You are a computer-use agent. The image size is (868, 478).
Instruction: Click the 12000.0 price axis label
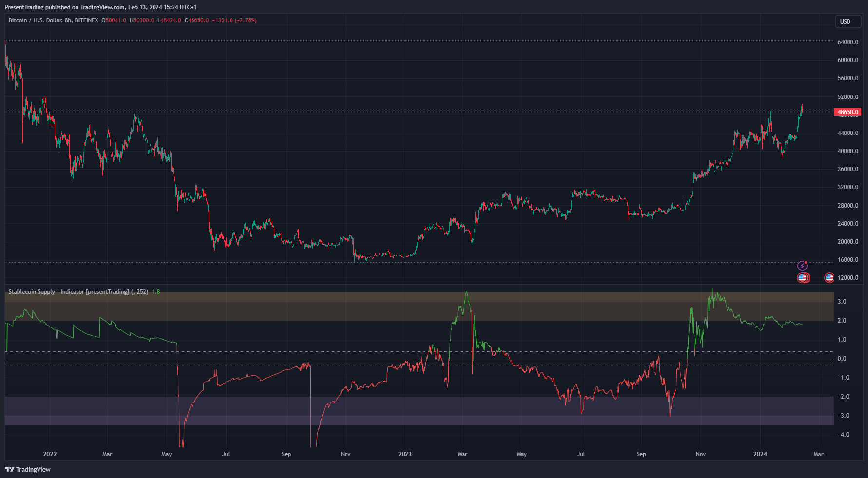click(848, 278)
